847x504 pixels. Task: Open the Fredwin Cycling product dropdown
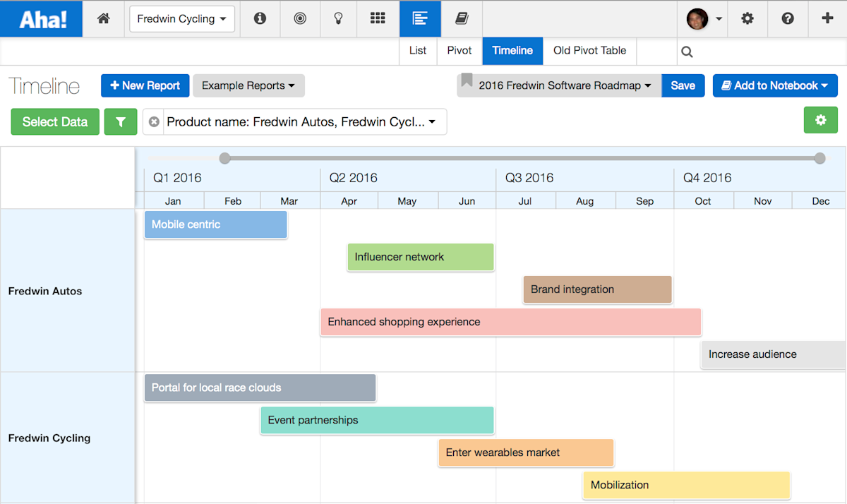pos(182,19)
